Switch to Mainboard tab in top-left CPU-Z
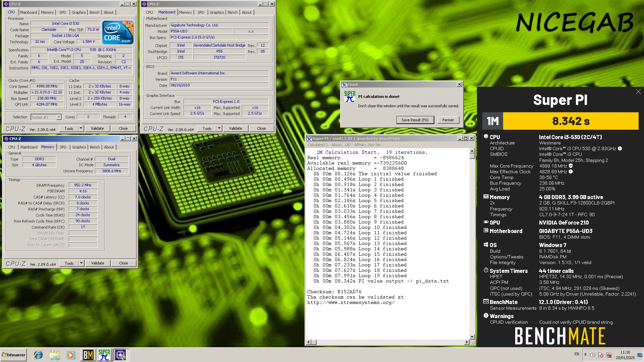Image resolution: width=644 pixels, height=362 pixels. point(29,12)
